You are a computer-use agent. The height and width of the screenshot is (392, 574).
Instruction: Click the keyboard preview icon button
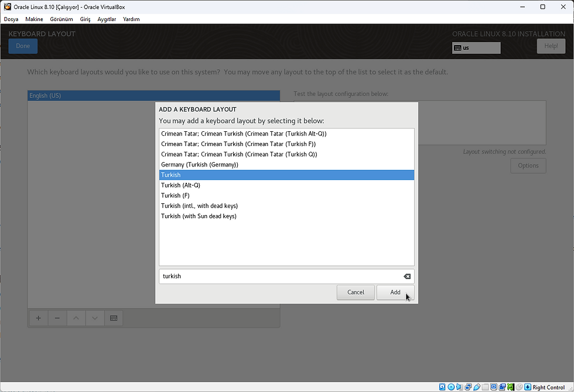click(114, 318)
